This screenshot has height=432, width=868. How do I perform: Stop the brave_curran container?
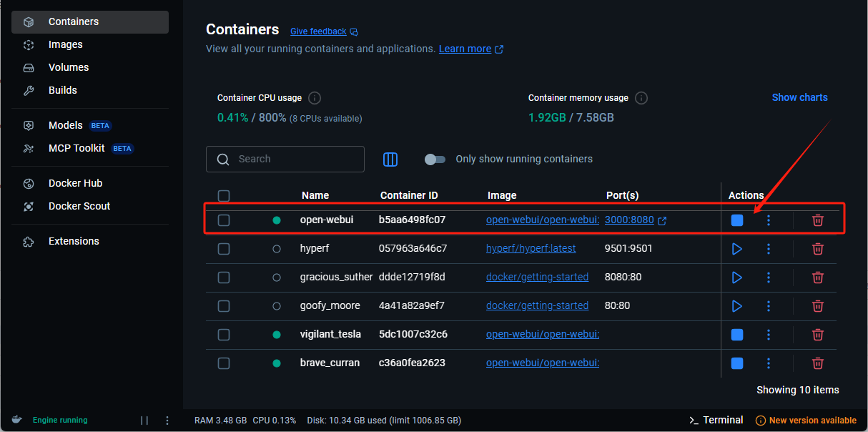pyautogui.click(x=737, y=363)
